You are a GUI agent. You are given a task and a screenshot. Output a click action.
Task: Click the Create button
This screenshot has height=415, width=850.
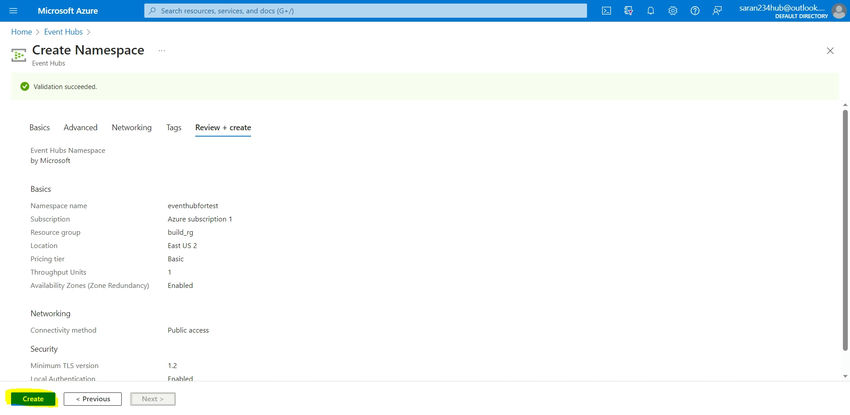pos(33,399)
